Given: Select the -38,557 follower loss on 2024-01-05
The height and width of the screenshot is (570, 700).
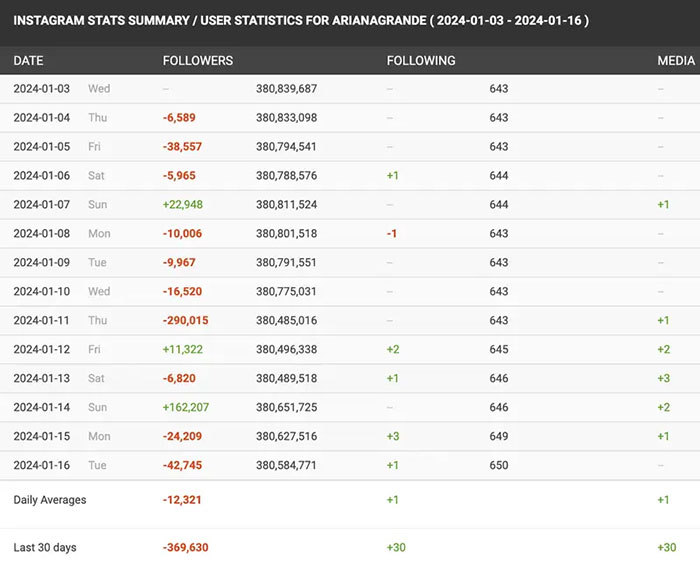Looking at the screenshot, I should [x=182, y=147].
